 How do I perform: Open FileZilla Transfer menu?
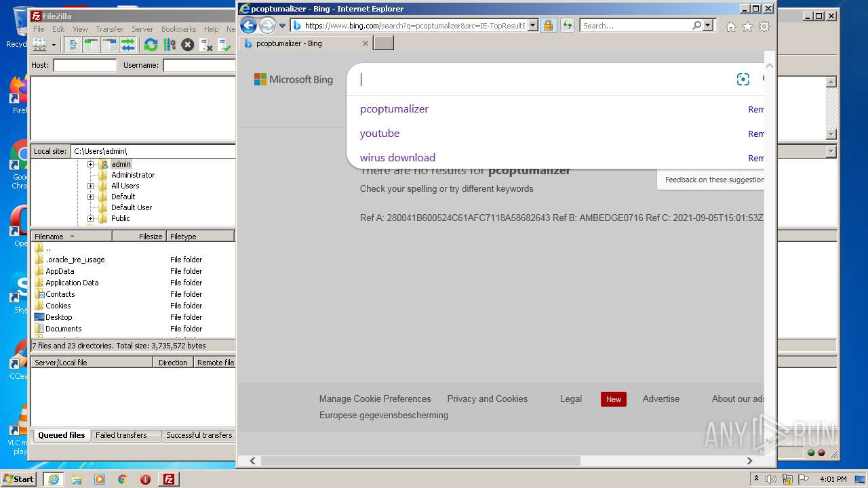click(110, 29)
